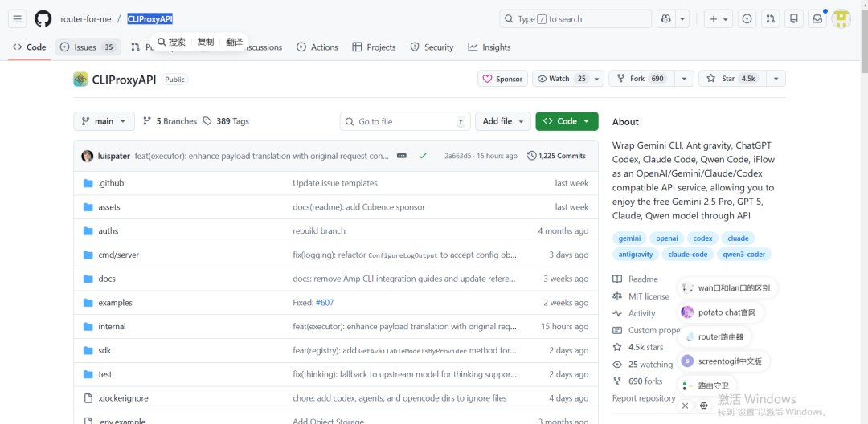Open the Insights tab

pos(489,47)
